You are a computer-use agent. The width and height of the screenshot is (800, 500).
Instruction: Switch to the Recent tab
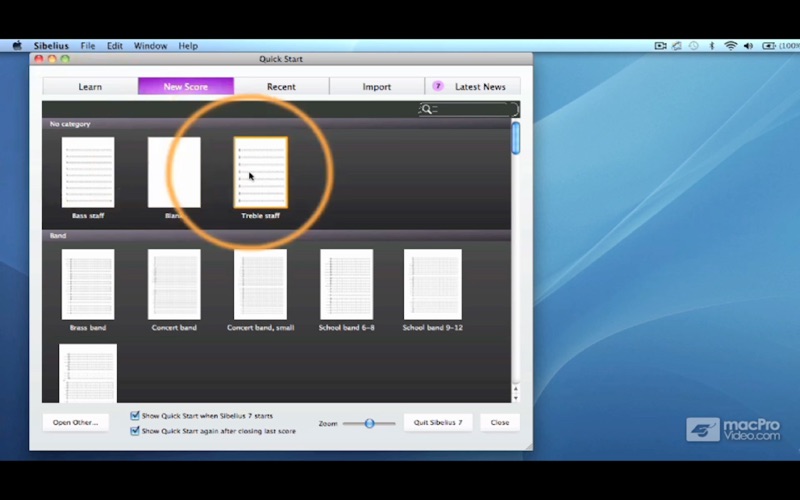[281, 86]
